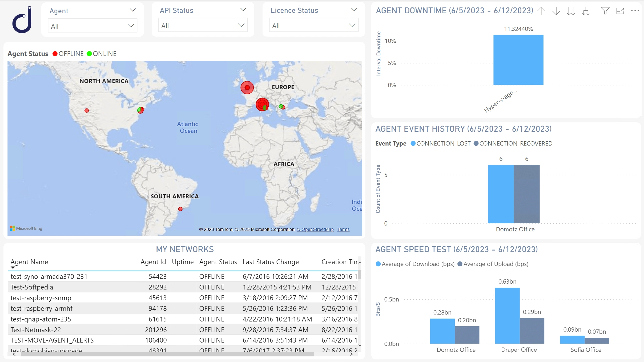Click the large red bubble over UK
This screenshot has height=362, width=644.
coord(247,87)
